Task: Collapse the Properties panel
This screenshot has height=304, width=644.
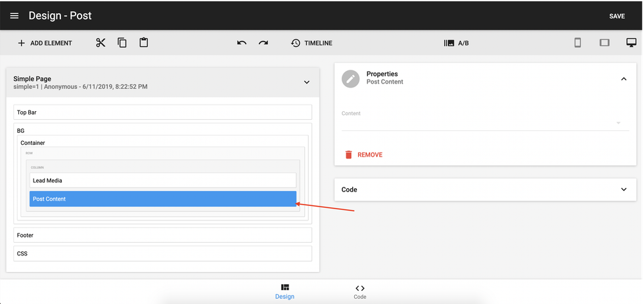Action: click(624, 78)
